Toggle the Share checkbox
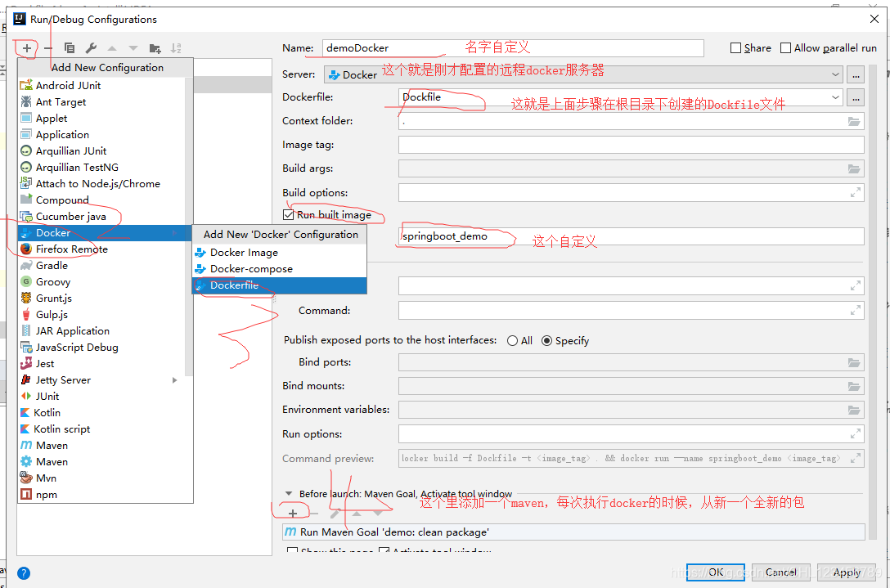 (735, 48)
